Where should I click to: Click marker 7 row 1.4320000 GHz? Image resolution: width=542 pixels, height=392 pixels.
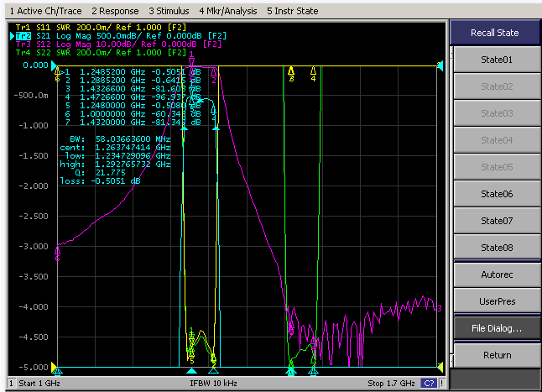[132, 123]
